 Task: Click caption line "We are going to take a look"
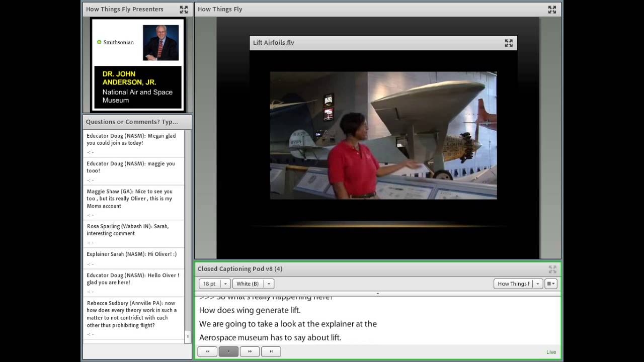(288, 324)
